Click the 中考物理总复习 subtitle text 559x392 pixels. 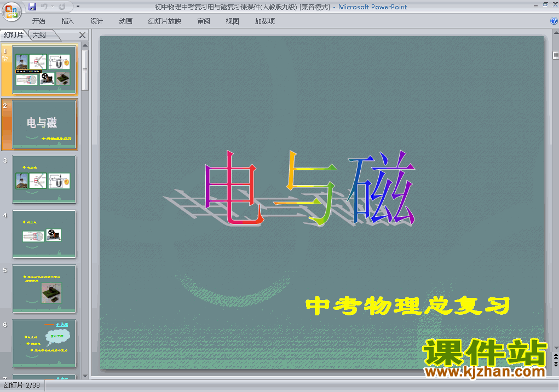click(408, 305)
